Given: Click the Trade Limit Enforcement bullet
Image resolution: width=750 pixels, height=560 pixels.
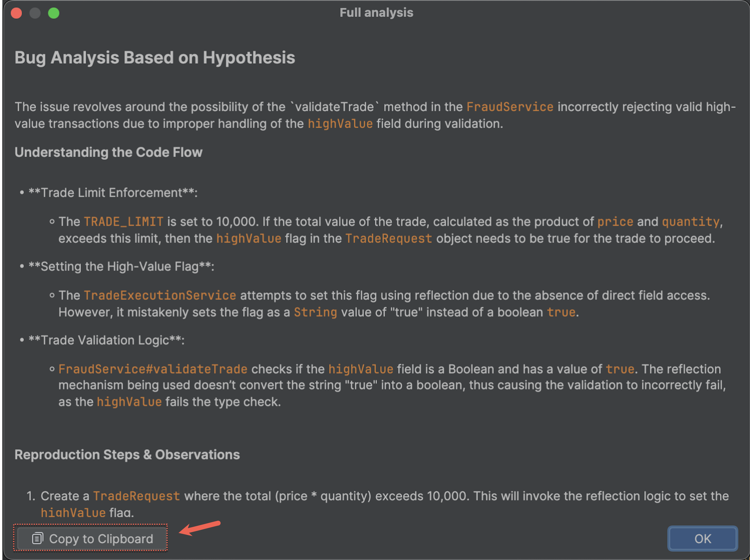Looking at the screenshot, I should pos(113,192).
